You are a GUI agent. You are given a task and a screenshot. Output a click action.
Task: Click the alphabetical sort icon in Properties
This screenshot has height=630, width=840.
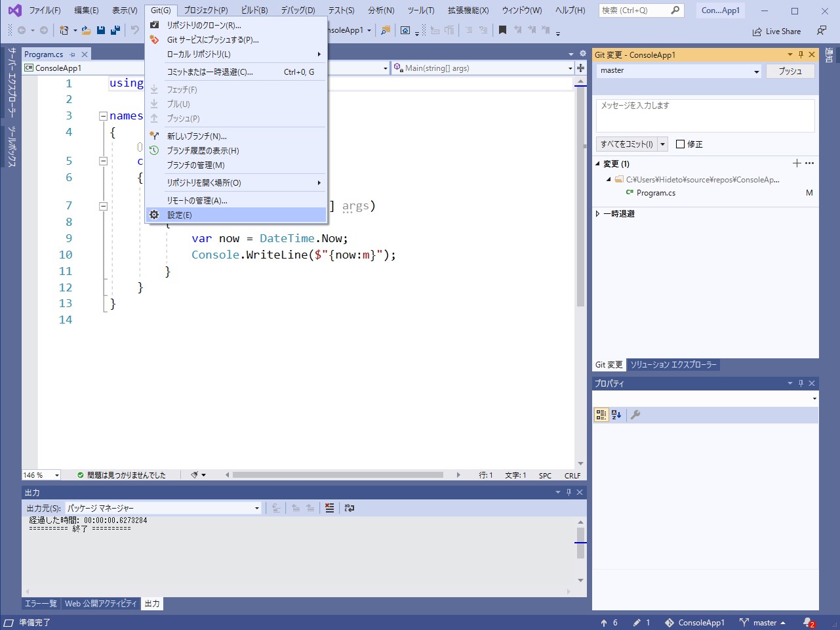[616, 415]
